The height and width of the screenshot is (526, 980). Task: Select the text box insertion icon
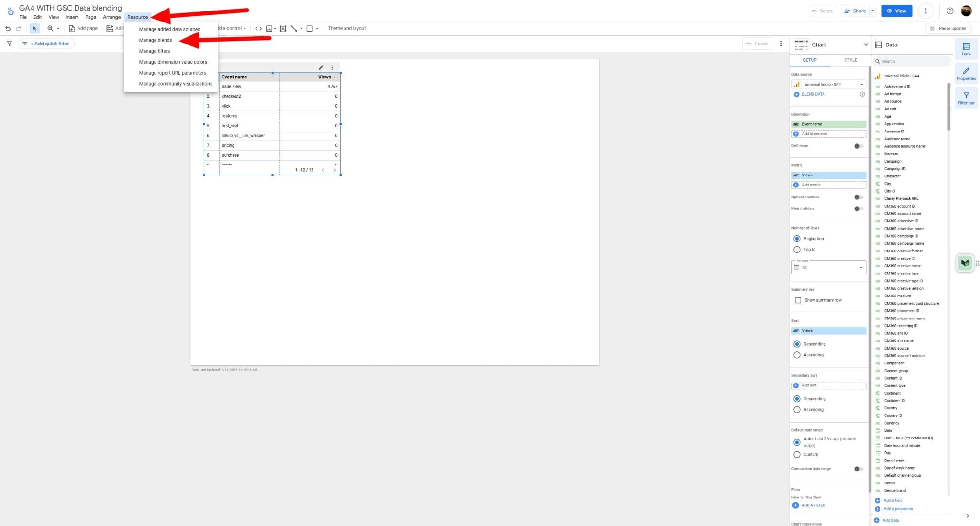click(x=283, y=28)
